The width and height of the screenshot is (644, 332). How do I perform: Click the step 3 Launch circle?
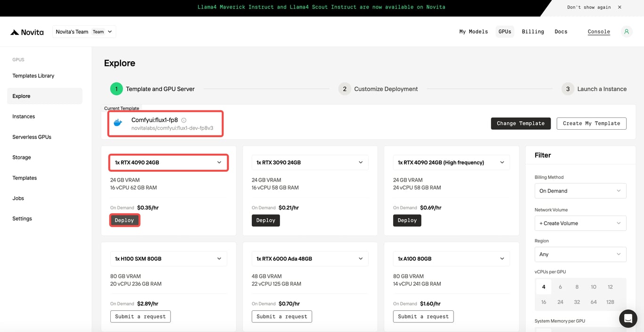pos(568,89)
